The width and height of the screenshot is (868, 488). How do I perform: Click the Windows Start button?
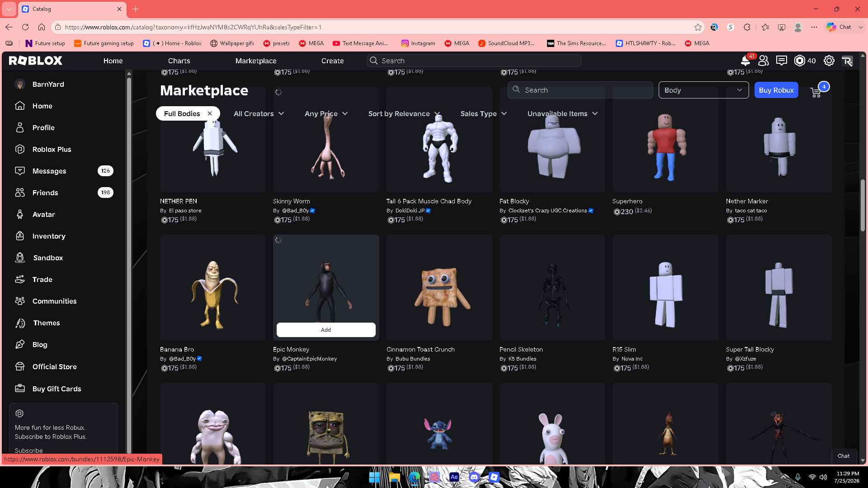pos(374,477)
